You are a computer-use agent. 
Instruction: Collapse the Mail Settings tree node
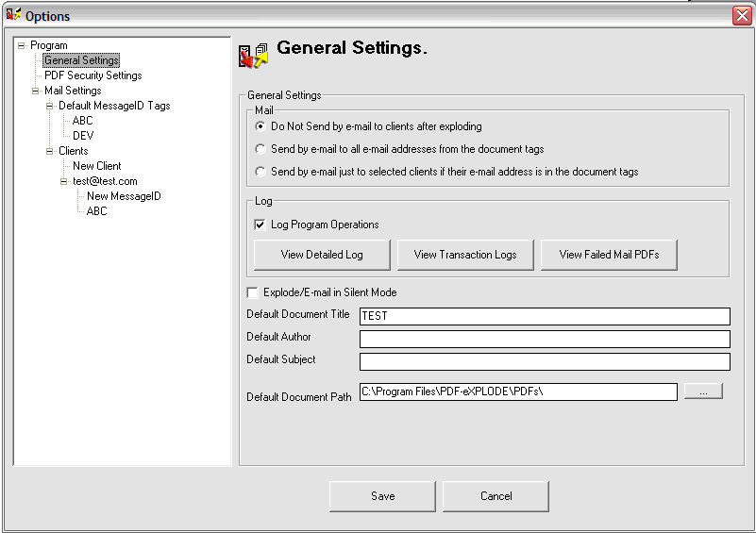coord(35,91)
